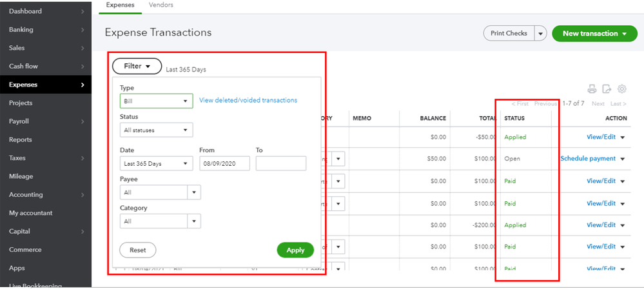Open the Status dropdown showing All statuses
The height and width of the screenshot is (291, 644).
coord(156,130)
